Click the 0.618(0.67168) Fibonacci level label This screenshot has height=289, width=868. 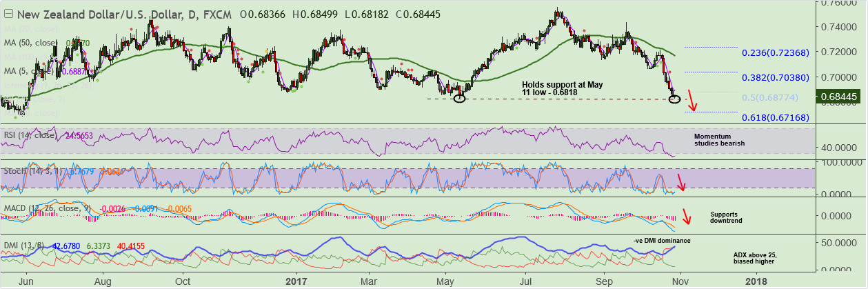[x=774, y=118]
